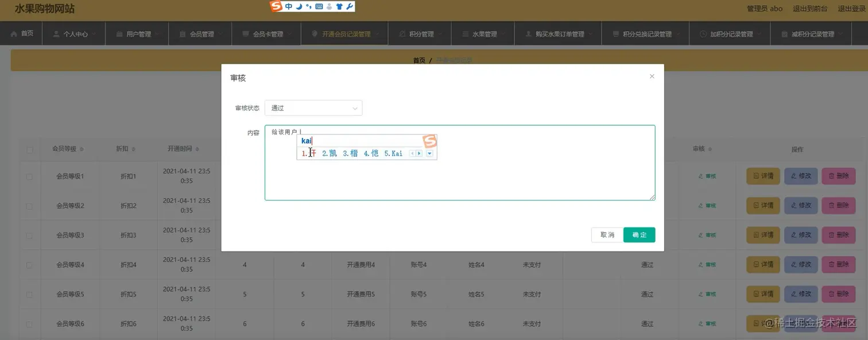Click the 确定 confirm button
This screenshot has height=340, width=868.
(639, 235)
